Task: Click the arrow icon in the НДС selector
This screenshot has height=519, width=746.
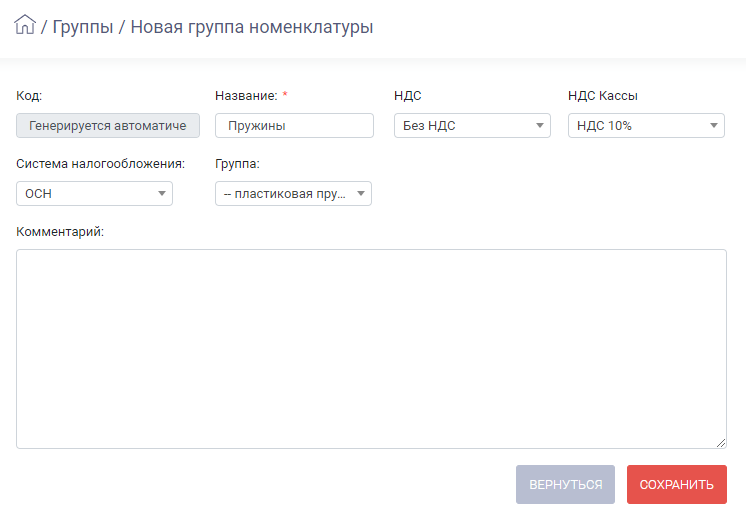Action: tap(540, 126)
